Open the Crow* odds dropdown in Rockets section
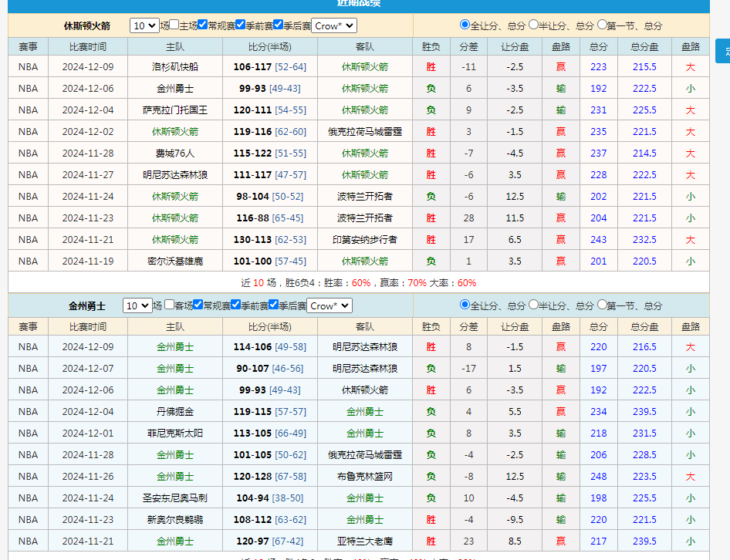730x560 pixels. 333,25
